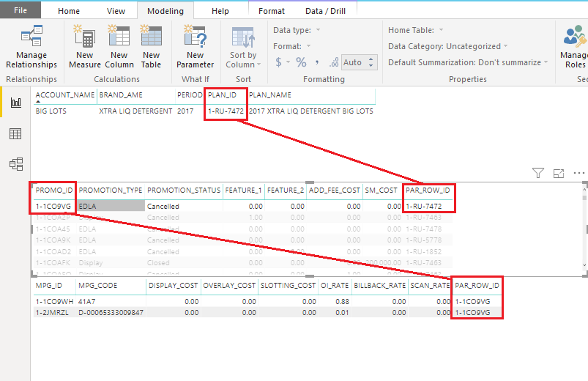Open the Help tab
Screen dimensions: 588x381
coord(220,11)
